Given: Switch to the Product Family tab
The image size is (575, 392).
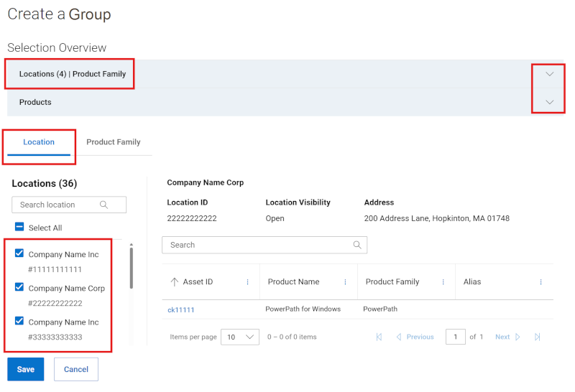Looking at the screenshot, I should pyautogui.click(x=114, y=142).
